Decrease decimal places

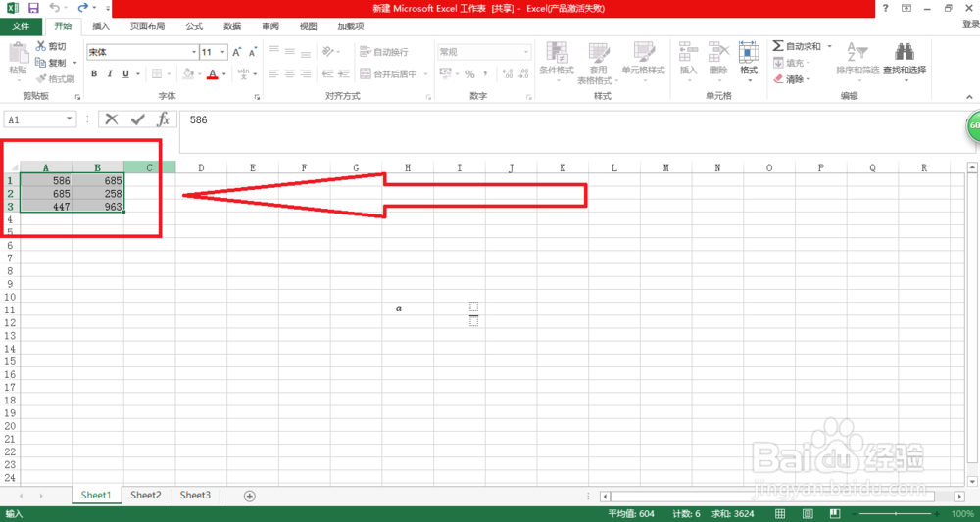tap(523, 74)
